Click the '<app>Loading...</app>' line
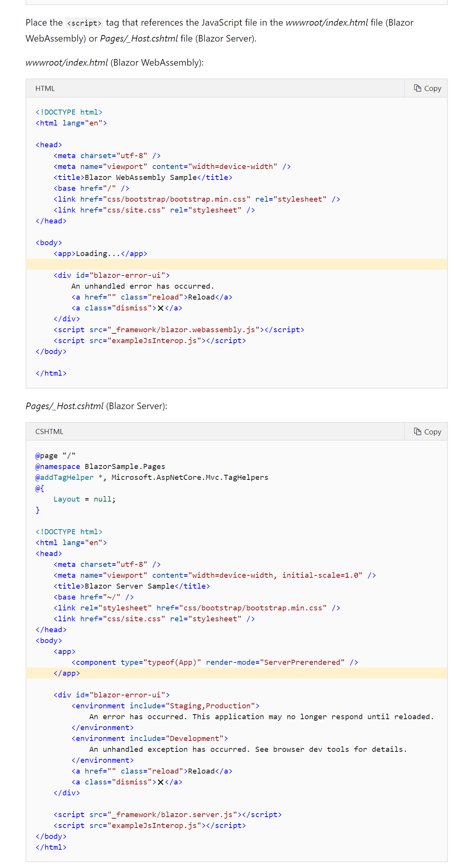Viewport: 458px width, 868px height. 100,254
